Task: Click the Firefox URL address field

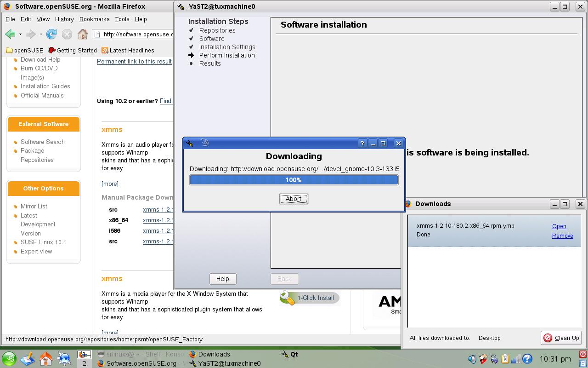Action: pos(133,34)
